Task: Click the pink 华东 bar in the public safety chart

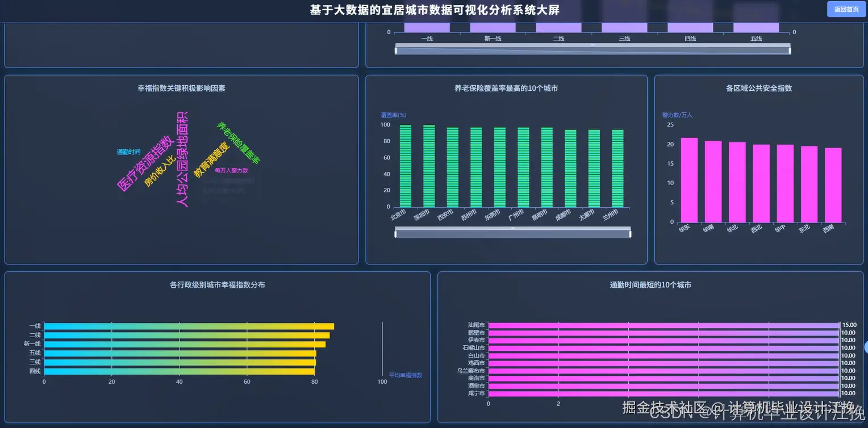Action: [x=689, y=180]
